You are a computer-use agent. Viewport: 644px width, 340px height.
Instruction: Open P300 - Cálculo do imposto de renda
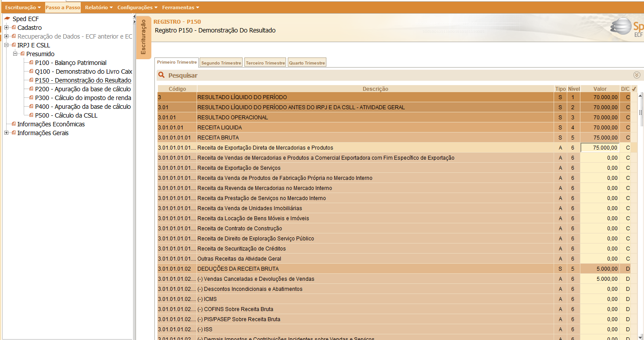click(83, 98)
